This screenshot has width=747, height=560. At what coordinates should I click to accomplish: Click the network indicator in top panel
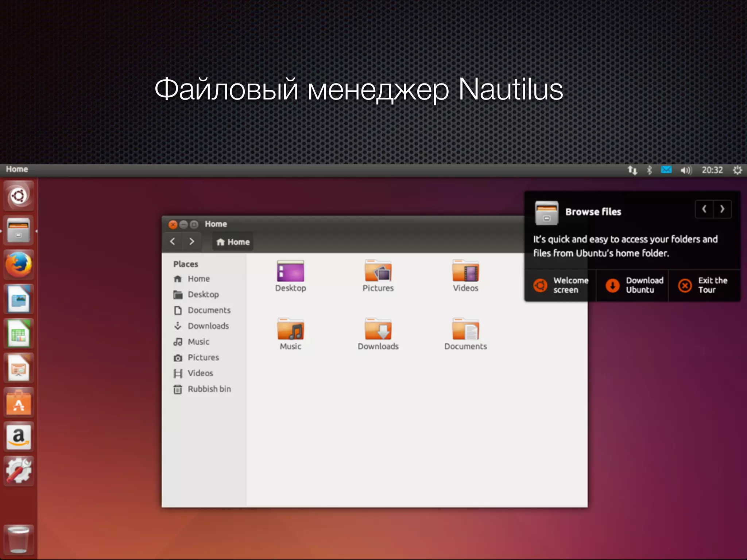point(632,170)
